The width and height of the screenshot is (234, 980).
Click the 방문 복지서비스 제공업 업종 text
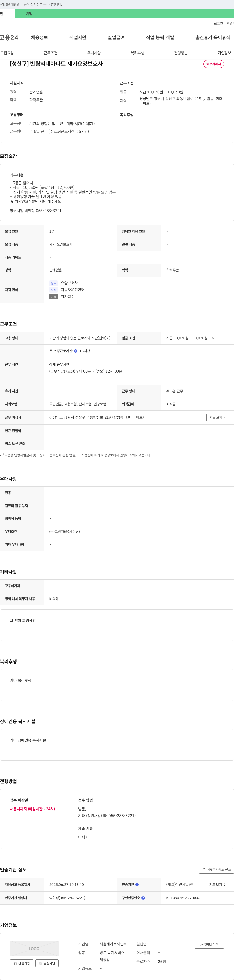coord(112,956)
